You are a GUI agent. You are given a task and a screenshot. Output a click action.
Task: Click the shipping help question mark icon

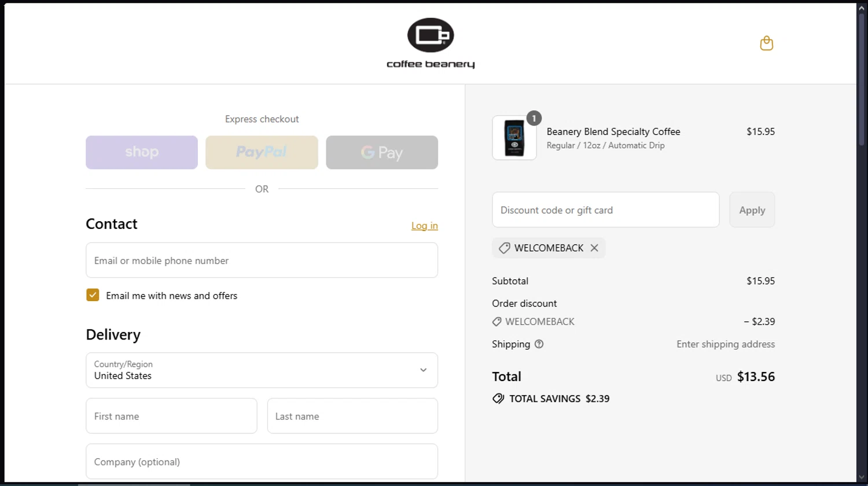coord(539,344)
